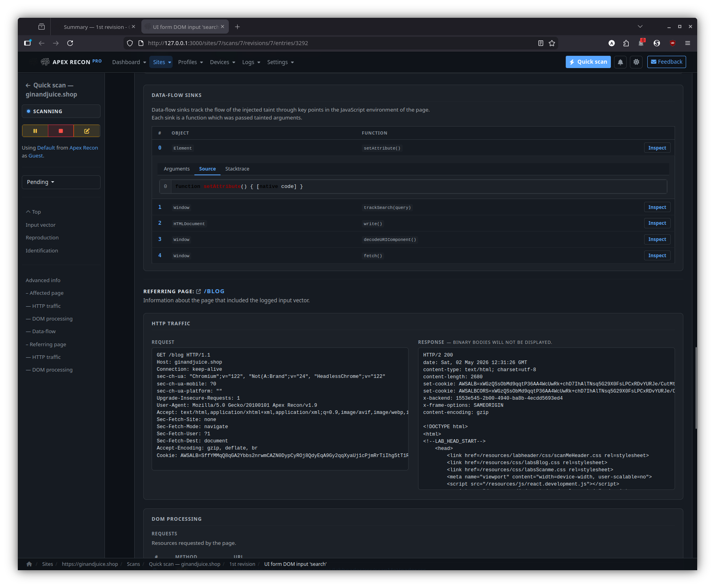This screenshot has width=715, height=588.
Task: Open '1st revision' in the breadcrumb
Action: pyautogui.click(x=242, y=564)
